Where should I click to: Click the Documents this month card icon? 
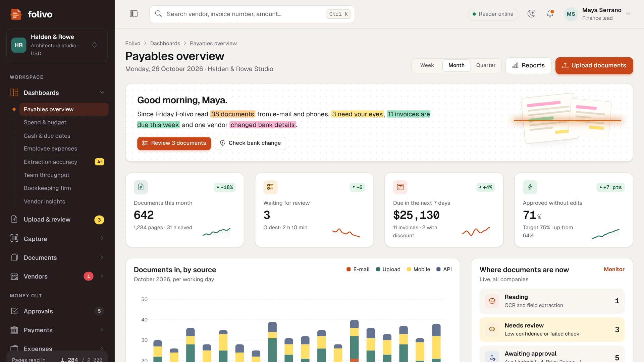click(141, 187)
